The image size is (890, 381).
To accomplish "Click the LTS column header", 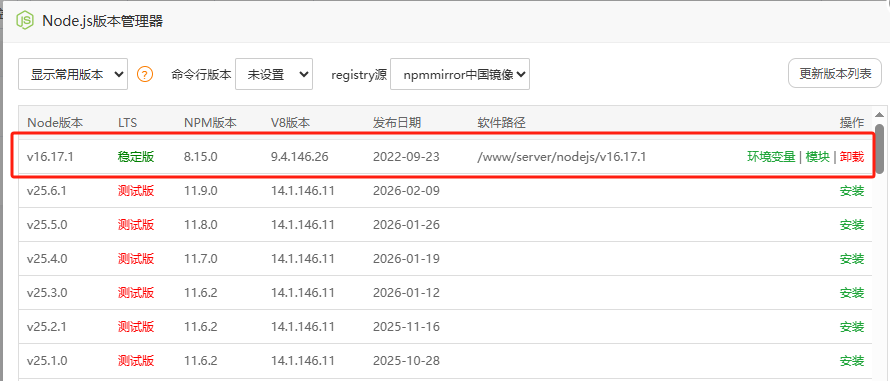I will 128,123.
